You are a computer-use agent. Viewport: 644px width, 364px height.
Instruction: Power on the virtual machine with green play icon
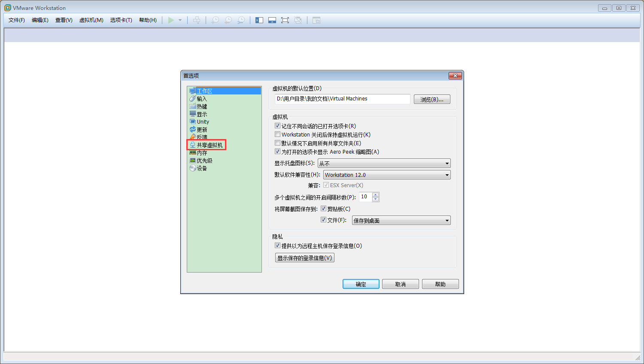pos(172,20)
